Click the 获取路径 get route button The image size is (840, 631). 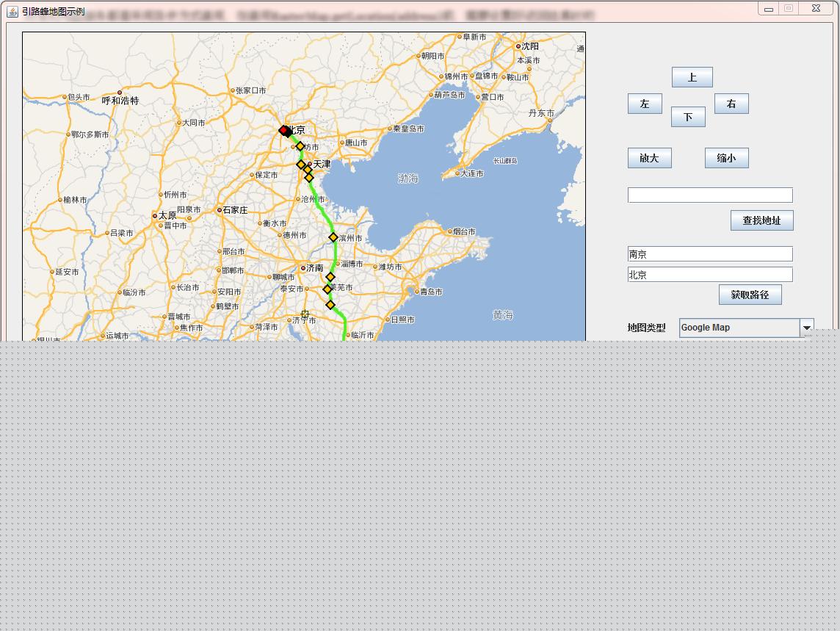coord(750,295)
